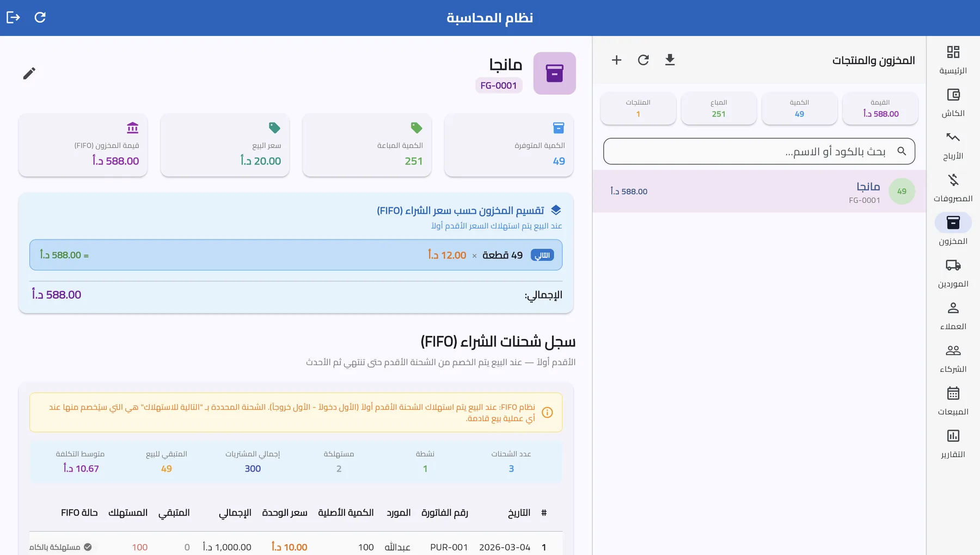Click the القيمة 588.00 summary card
The image size is (980, 555).
880,108
